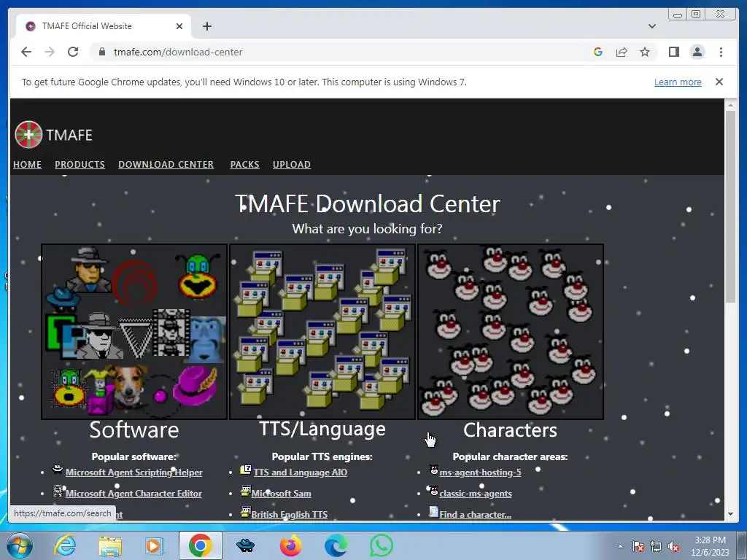The image size is (747, 560).
Task: Open Chrome side panel
Action: click(673, 52)
